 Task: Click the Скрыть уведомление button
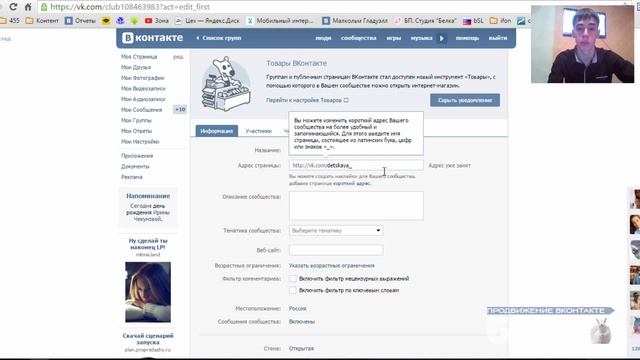pyautogui.click(x=465, y=100)
